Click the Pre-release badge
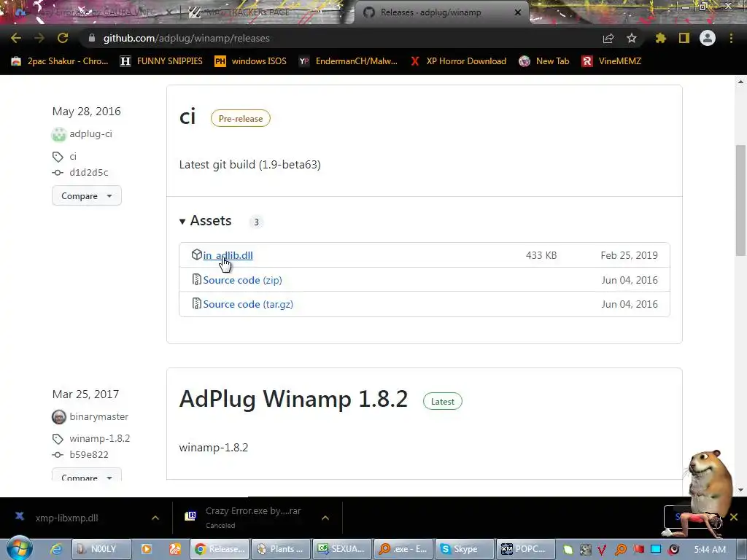 (x=241, y=119)
